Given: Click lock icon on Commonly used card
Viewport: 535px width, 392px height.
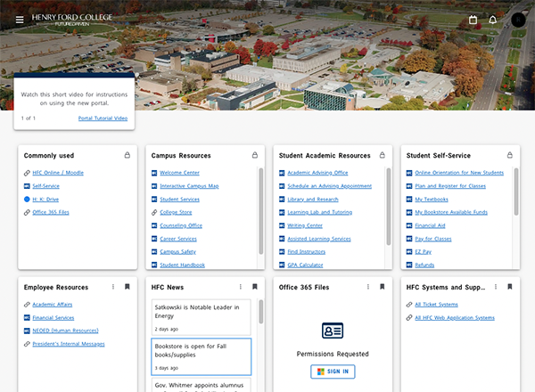Looking at the screenshot, I should 128,155.
